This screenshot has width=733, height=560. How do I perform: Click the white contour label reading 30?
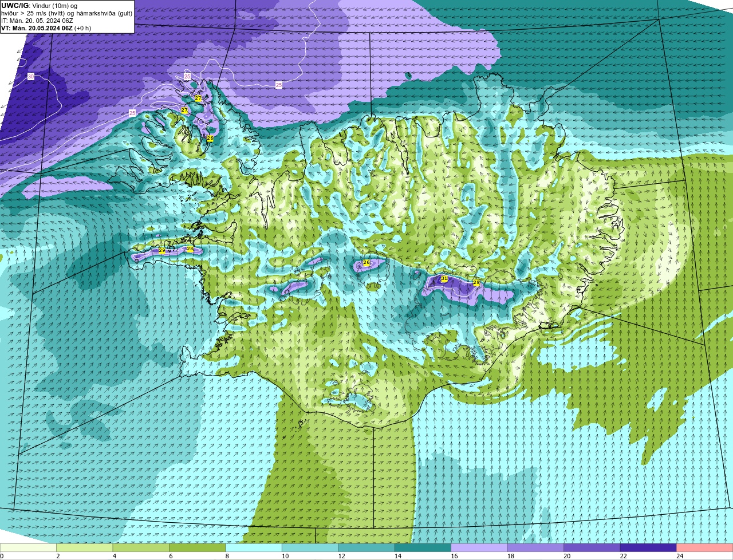coord(31,77)
